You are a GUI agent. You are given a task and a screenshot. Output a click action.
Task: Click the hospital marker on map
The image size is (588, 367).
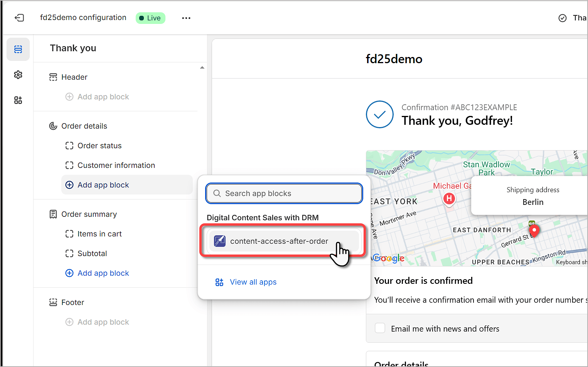(449, 199)
